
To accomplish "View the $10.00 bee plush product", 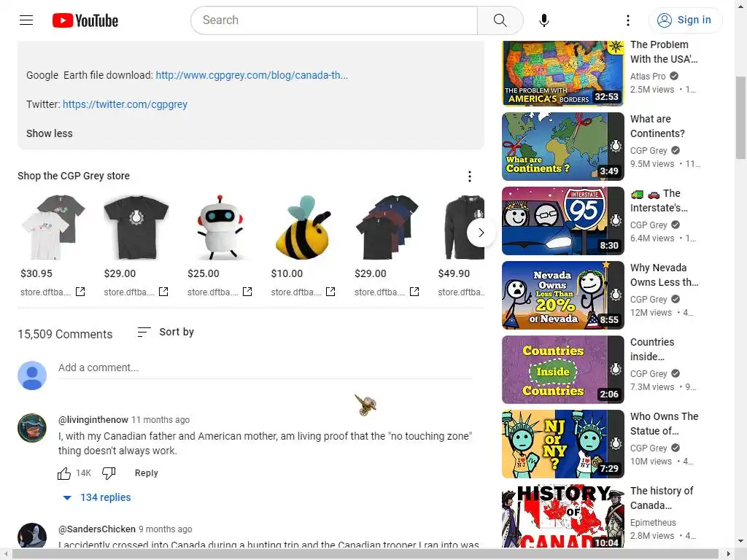I will click(x=303, y=227).
